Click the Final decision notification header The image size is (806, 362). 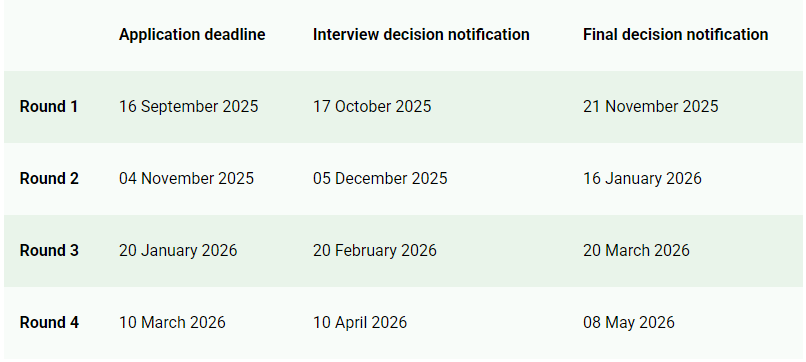(x=675, y=34)
